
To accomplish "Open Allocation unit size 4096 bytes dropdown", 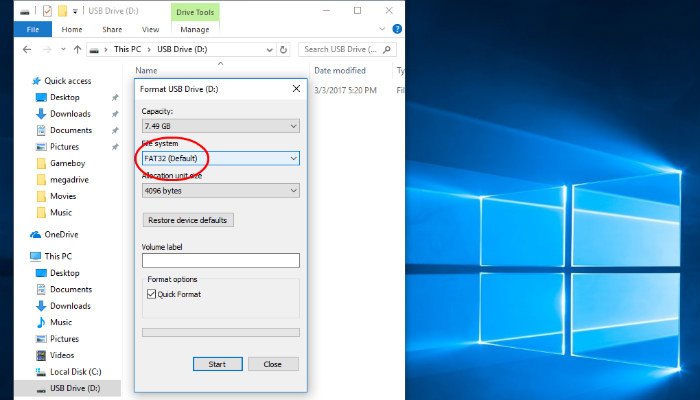I will click(221, 191).
